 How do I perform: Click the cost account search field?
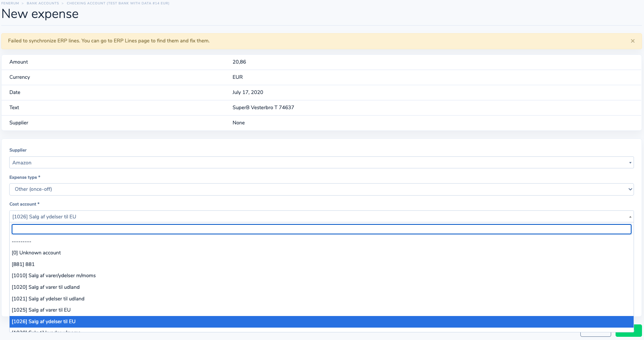coord(322,229)
